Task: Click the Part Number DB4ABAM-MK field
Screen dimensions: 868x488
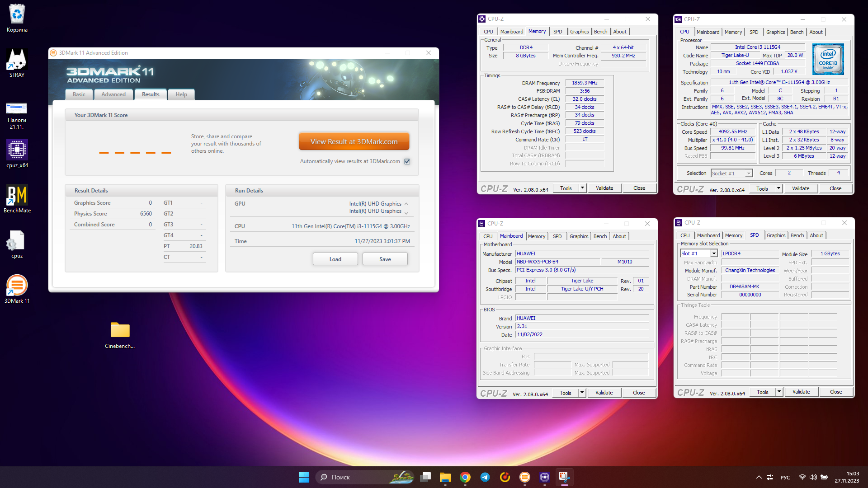Action: point(750,286)
